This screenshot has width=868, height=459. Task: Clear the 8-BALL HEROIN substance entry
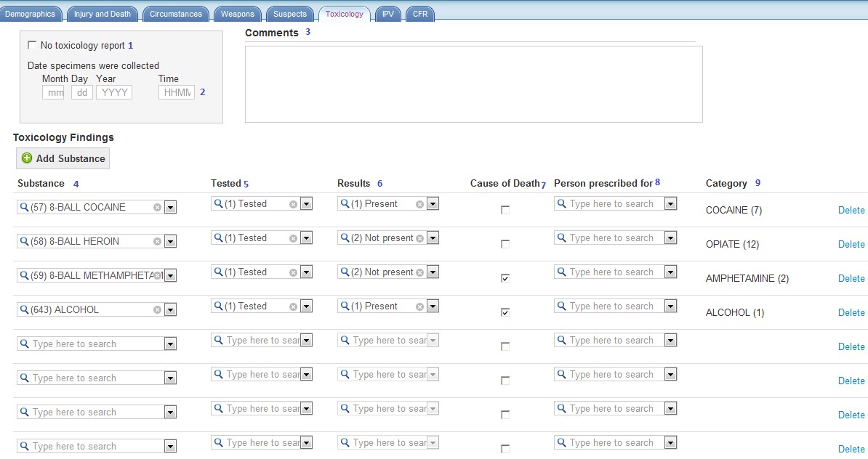coord(157,242)
